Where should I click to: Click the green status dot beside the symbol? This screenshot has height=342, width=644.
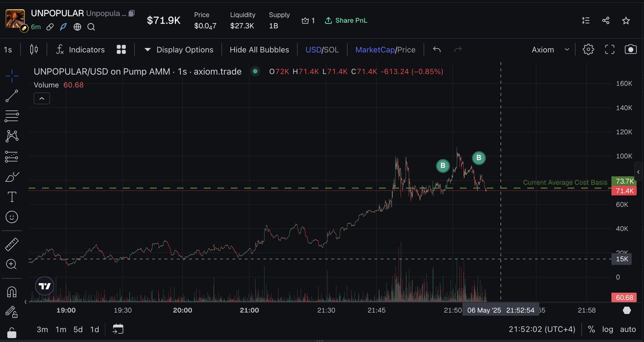pos(255,71)
